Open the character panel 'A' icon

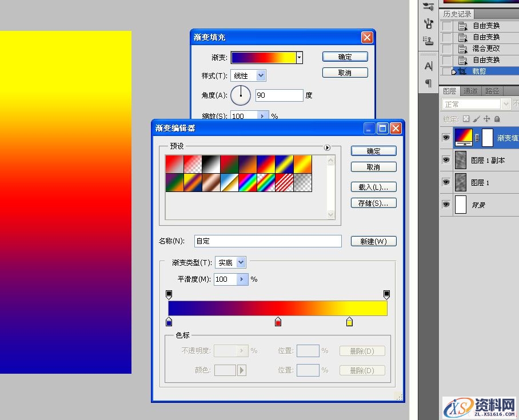(x=428, y=66)
